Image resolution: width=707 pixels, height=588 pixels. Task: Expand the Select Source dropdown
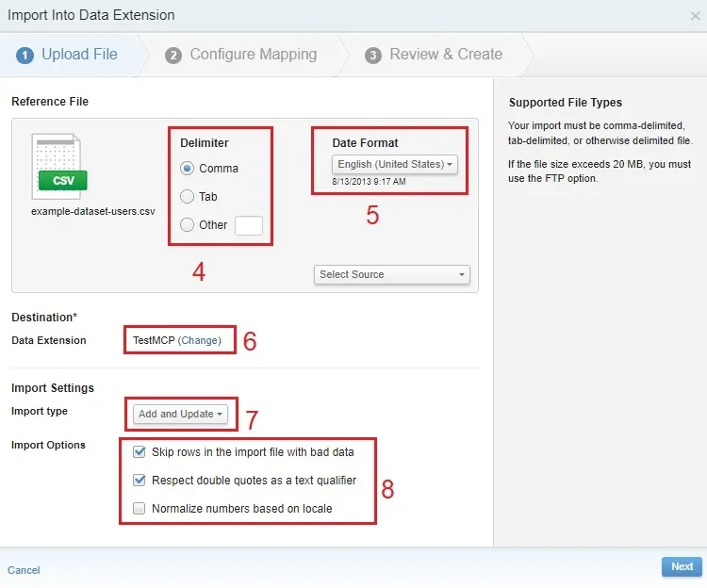point(391,274)
